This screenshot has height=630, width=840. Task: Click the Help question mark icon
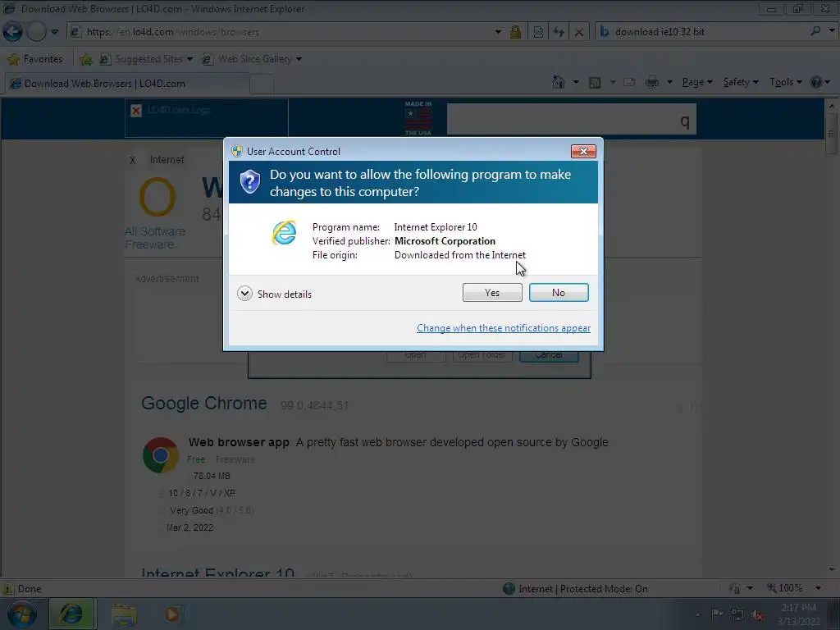click(x=816, y=83)
